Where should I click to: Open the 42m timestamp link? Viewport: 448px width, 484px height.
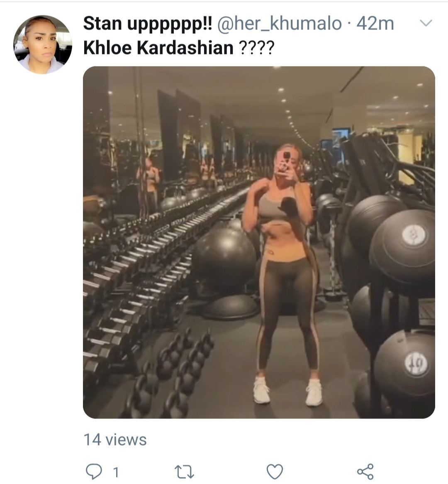point(375,24)
